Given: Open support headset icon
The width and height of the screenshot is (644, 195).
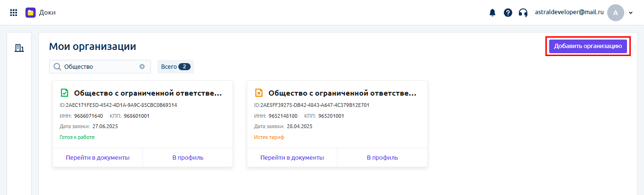Looking at the screenshot, I should coord(523,13).
